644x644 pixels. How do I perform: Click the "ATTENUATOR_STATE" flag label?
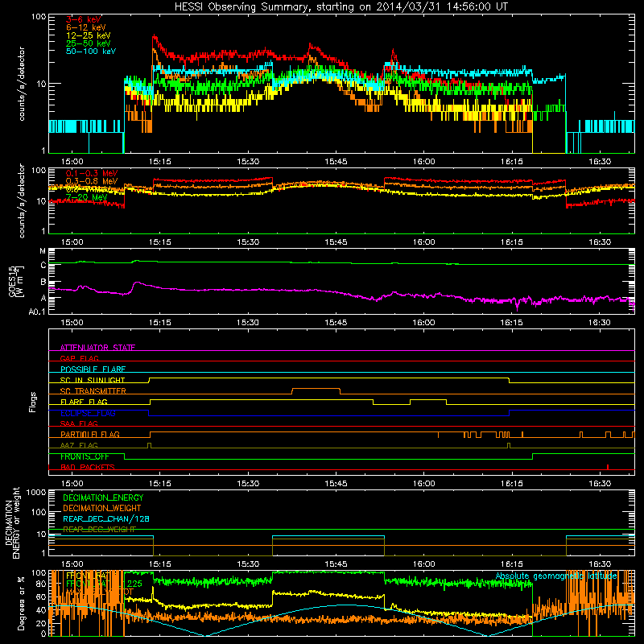[97, 348]
